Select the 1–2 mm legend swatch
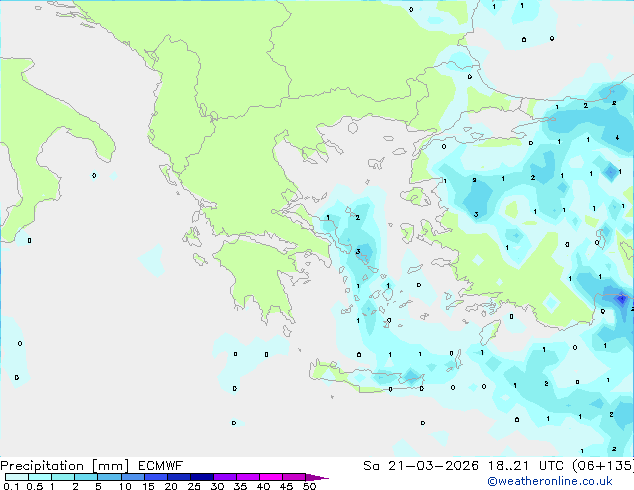Image resolution: width=634 pixels, height=490 pixels. tap(63, 477)
